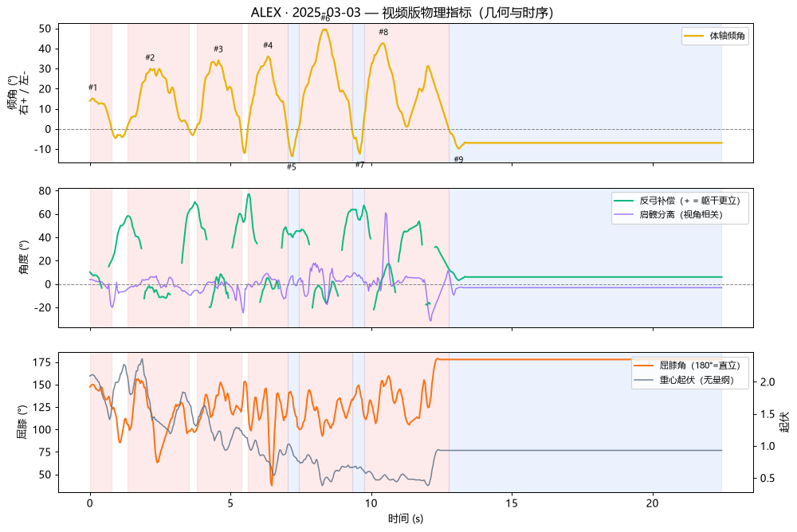Click the purple legend line for 启髋分离
This screenshot has width=797, height=532.
[x=624, y=214]
